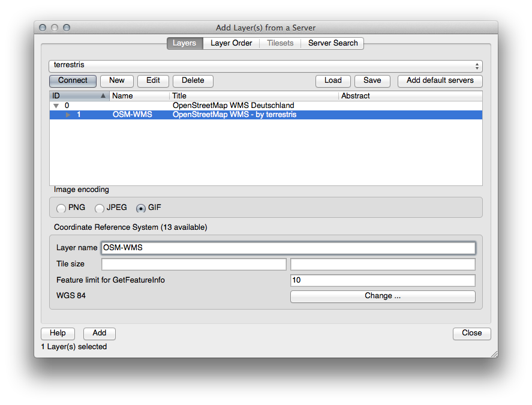Delete the terrestris connection

pyautogui.click(x=193, y=80)
